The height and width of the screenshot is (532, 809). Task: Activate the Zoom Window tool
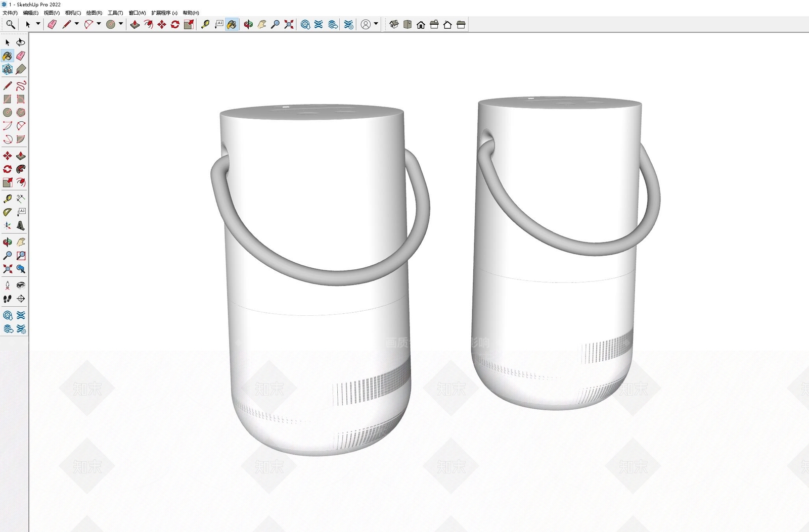(x=21, y=256)
